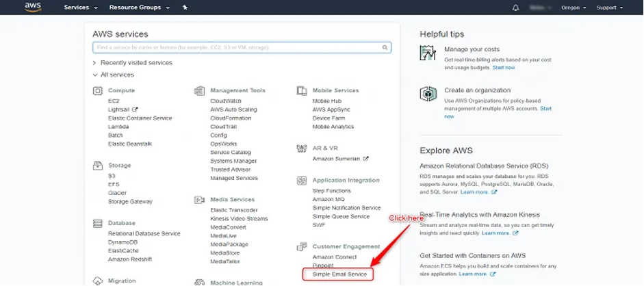The image size is (644, 286).
Task: Click the Machine Learning category icon
Action: 200,283
